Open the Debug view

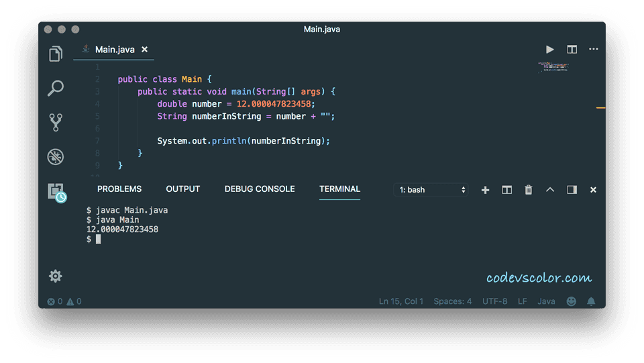56,156
